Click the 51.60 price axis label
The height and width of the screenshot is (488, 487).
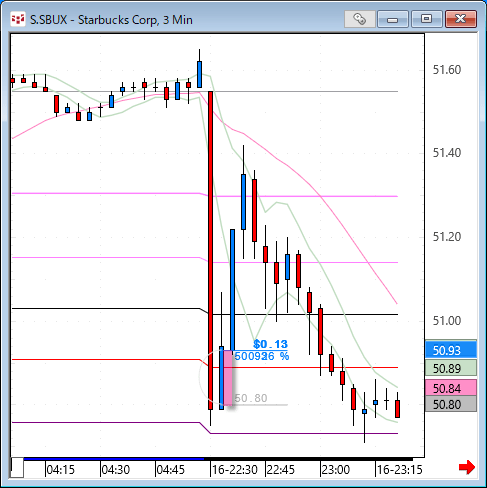point(447,70)
